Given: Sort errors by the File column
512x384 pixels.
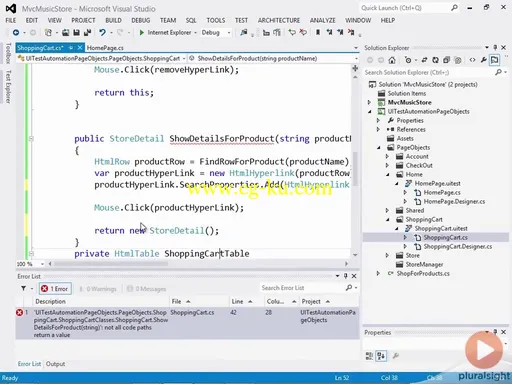Looking at the screenshot, I should click(199, 301).
